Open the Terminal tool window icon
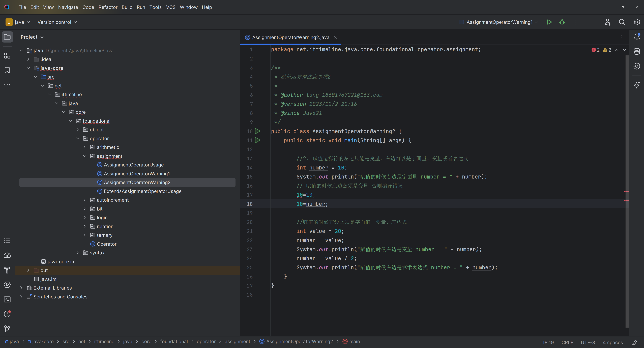The width and height of the screenshot is (644, 348). coord(7,299)
